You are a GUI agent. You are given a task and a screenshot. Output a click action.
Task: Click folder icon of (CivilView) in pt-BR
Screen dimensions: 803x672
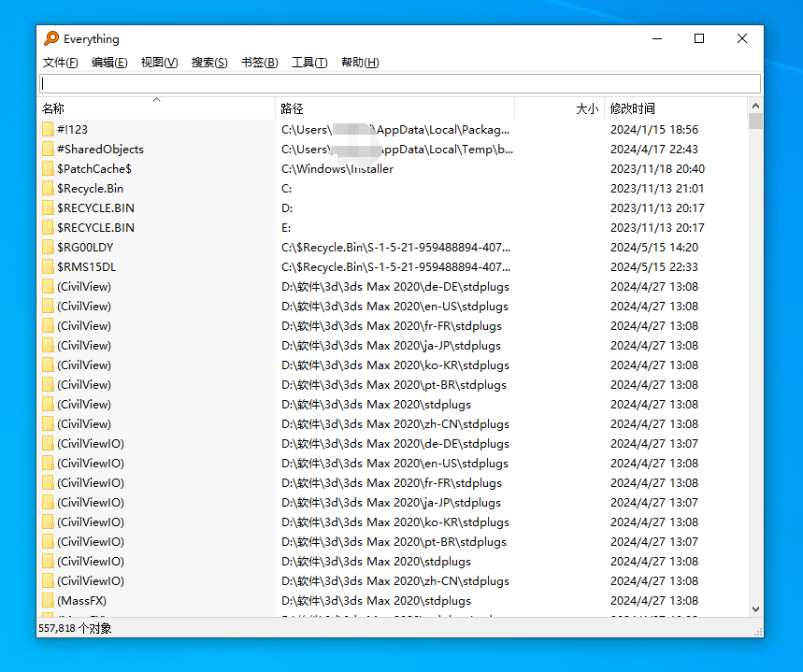click(x=48, y=385)
